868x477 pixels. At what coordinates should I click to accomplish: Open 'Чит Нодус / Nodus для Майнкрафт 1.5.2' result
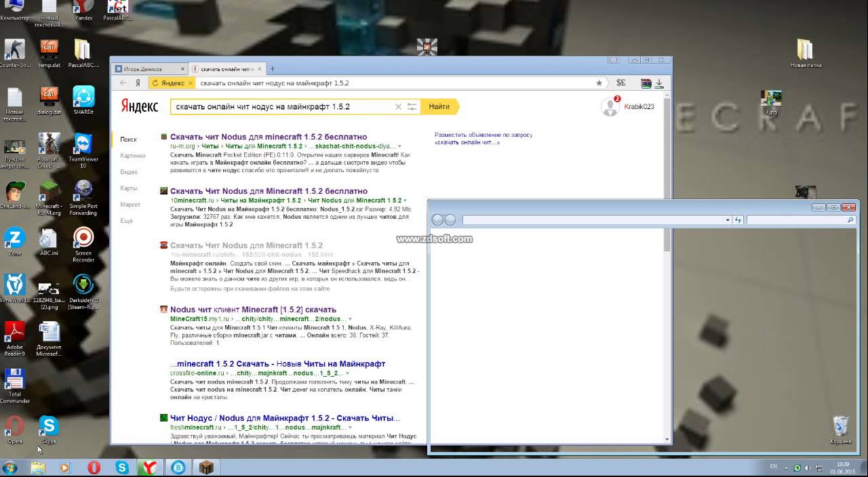pos(285,418)
